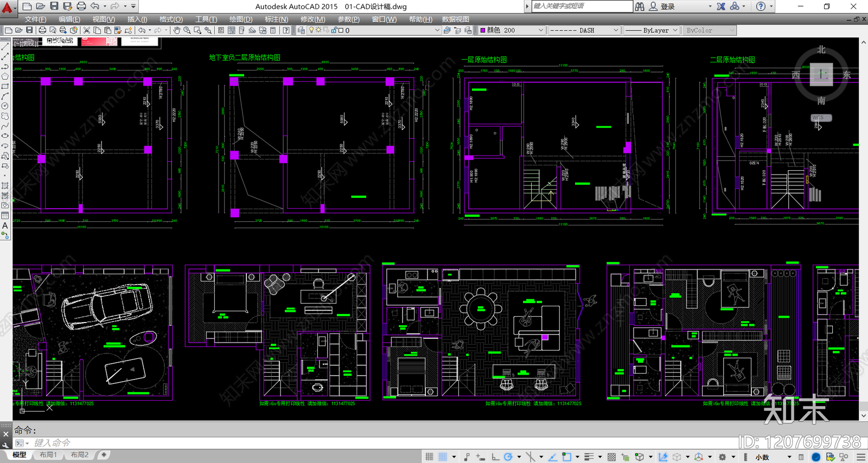Viewport: 868px width, 463px height.
Task: Open the Layer Properties Manager icon
Action: point(301,30)
